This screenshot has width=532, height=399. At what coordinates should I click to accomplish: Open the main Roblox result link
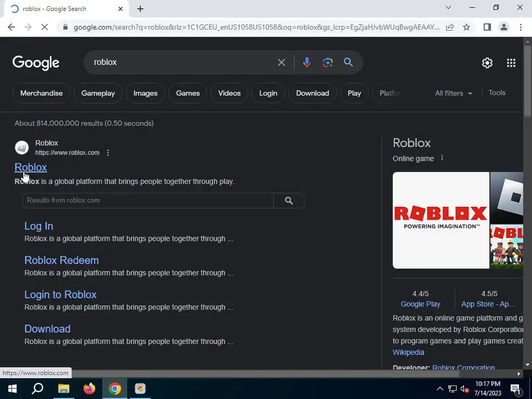[x=31, y=167]
